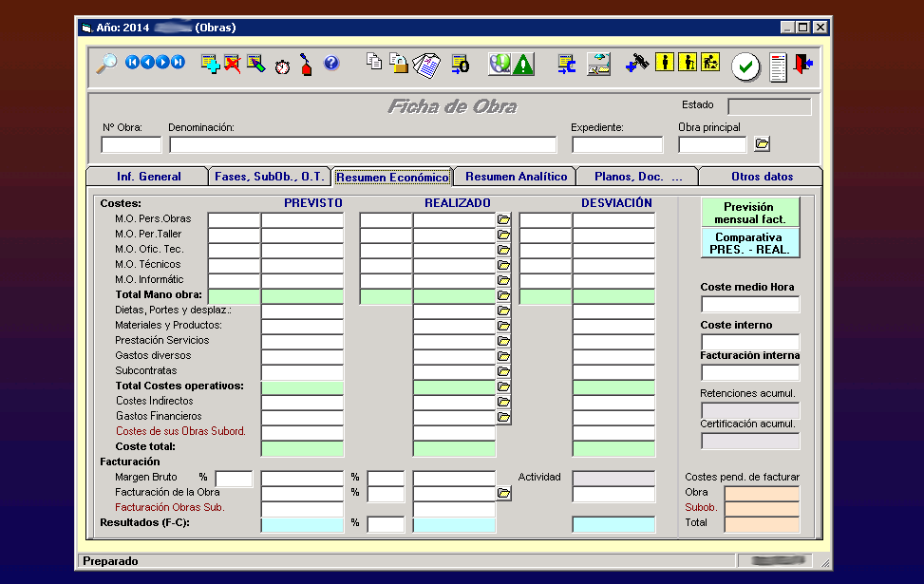Viewport: 924px width, 584px height.
Task: Click the Expediente input field
Action: coord(617,144)
